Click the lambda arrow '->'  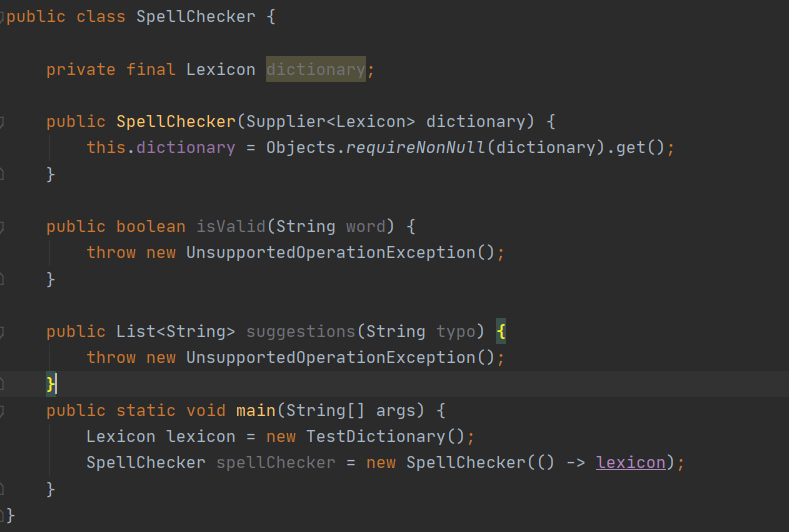[x=575, y=463]
